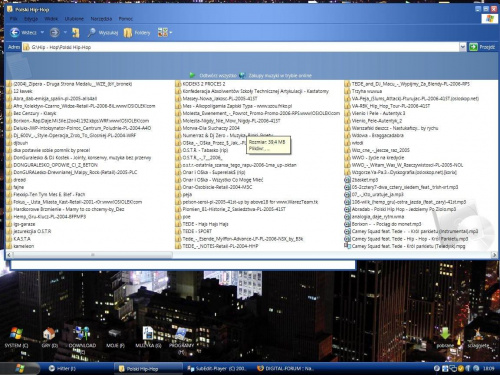Open MOJE (F) desktop shortcut
Viewport: 500px width, 375px height.
point(115,338)
